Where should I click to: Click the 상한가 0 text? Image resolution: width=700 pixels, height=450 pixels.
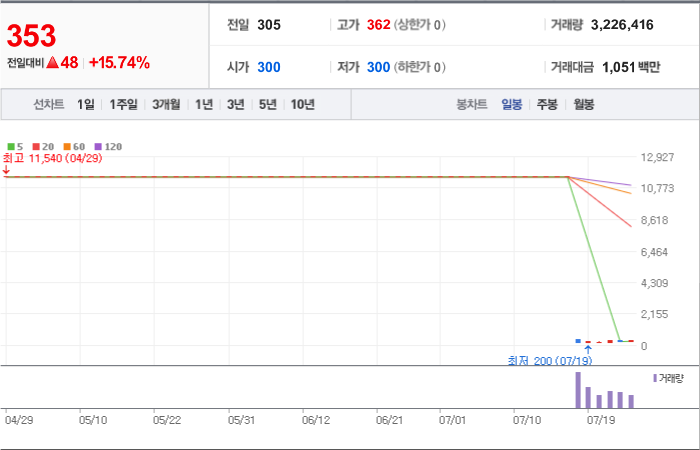419,25
